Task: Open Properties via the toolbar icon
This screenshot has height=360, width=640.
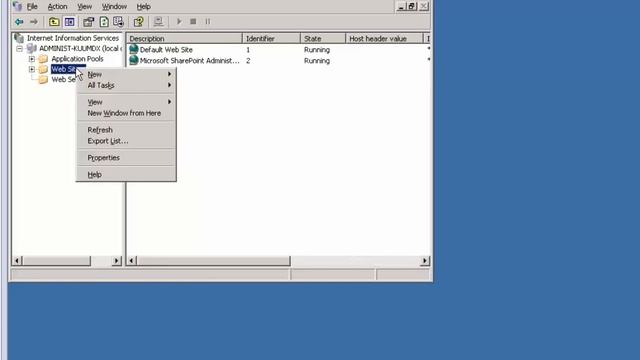Action: coord(89,22)
